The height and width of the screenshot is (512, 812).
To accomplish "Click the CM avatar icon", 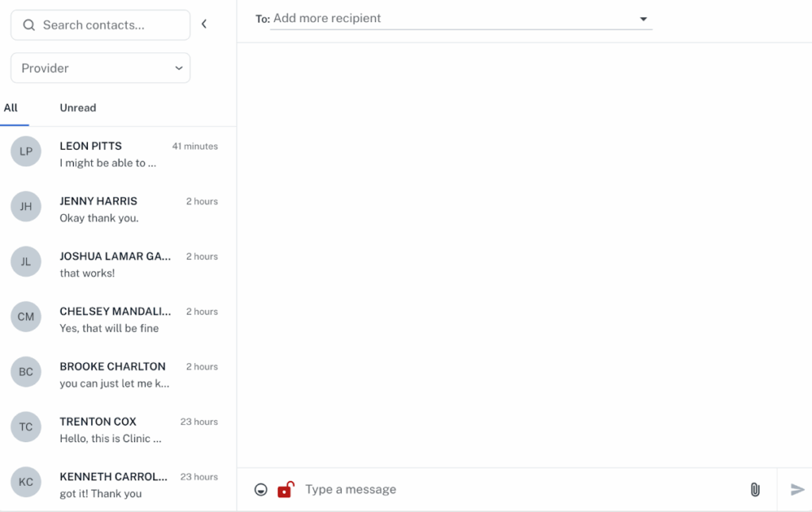I will pos(26,317).
